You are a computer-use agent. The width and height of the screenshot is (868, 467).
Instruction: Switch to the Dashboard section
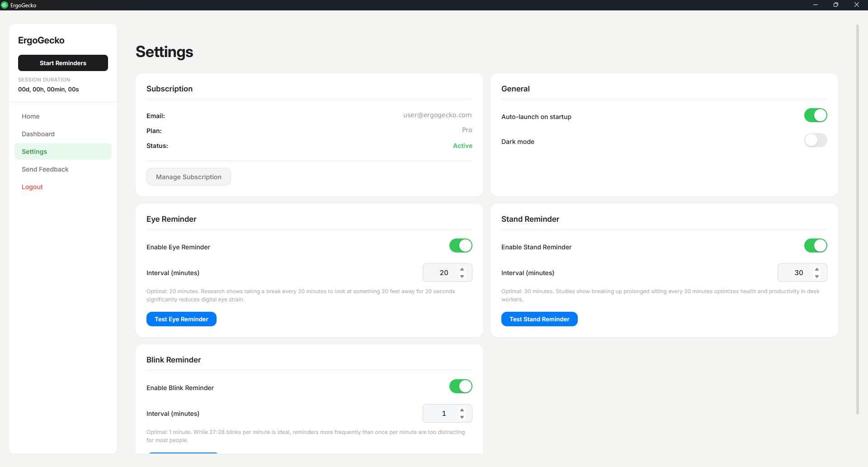click(x=38, y=134)
